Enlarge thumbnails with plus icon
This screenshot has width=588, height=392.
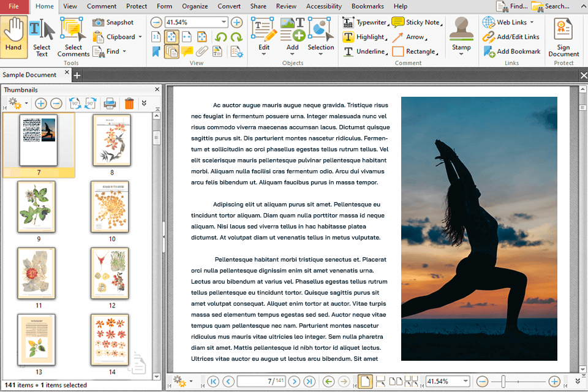coord(41,103)
